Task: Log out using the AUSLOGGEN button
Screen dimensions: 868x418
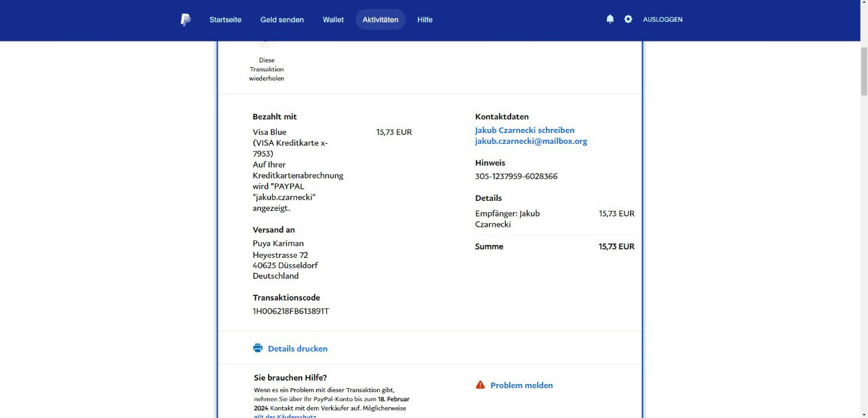Action: pos(663,20)
